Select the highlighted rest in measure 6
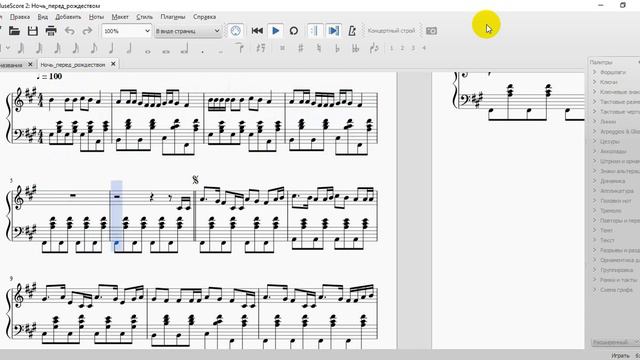 [117, 197]
